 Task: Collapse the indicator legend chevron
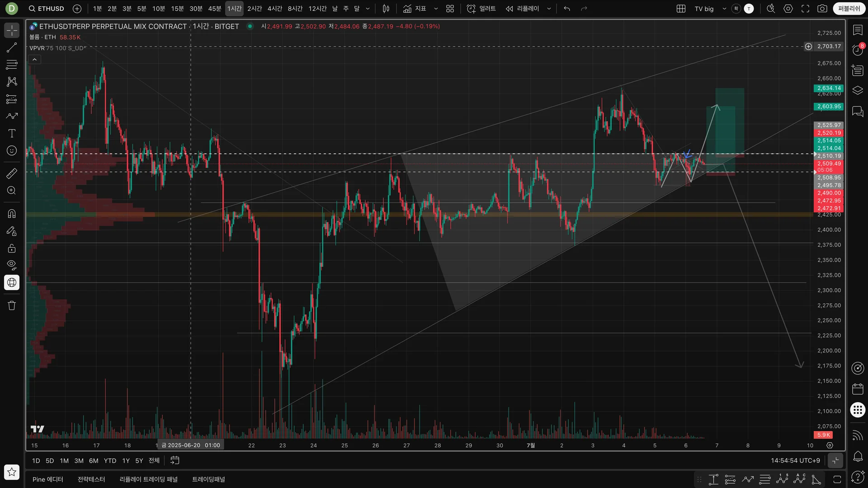[34, 60]
